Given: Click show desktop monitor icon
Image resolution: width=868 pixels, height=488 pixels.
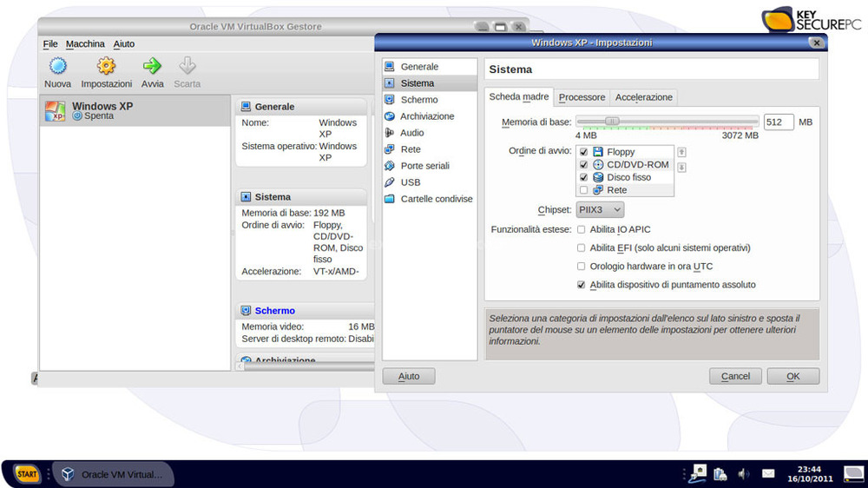Looking at the screenshot, I should pos(853,473).
